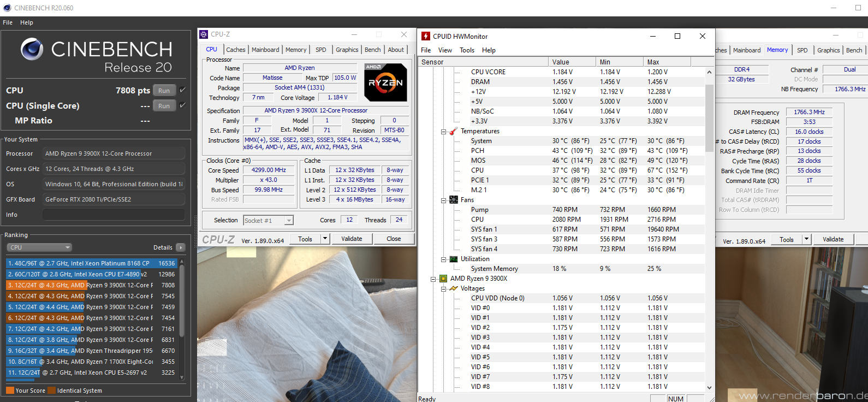Open the Tools dropdown arrow in Memory tab window
The width and height of the screenshot is (868, 402).
click(x=806, y=239)
